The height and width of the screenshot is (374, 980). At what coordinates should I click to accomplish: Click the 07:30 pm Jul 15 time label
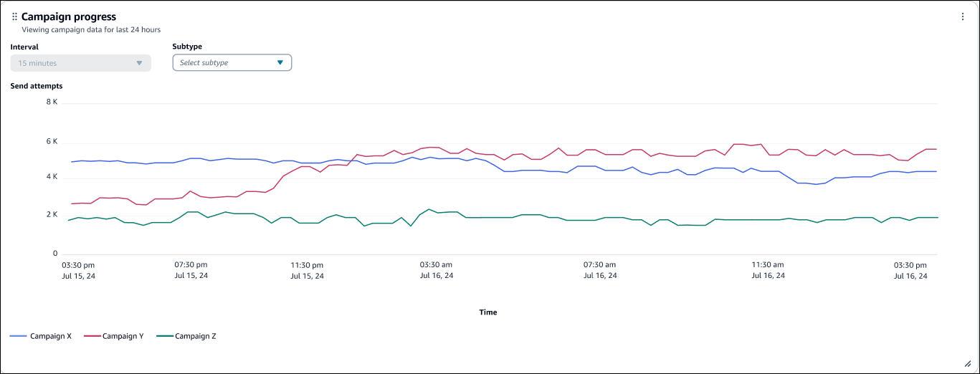pyautogui.click(x=191, y=269)
